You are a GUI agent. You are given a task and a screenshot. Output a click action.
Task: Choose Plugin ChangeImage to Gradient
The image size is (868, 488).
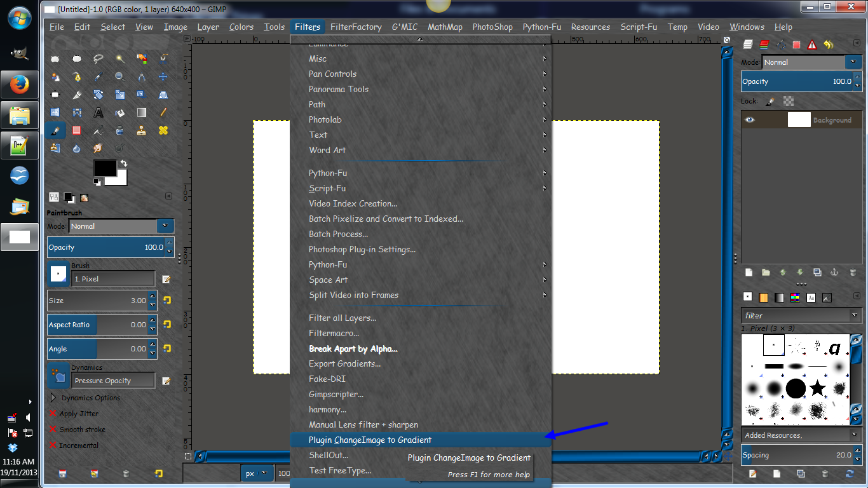click(x=421, y=440)
